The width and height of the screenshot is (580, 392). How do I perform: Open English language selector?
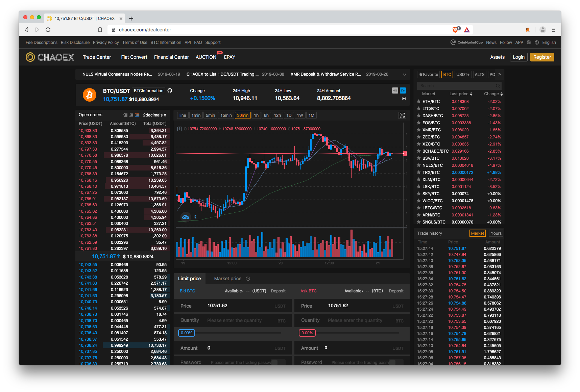pyautogui.click(x=549, y=43)
